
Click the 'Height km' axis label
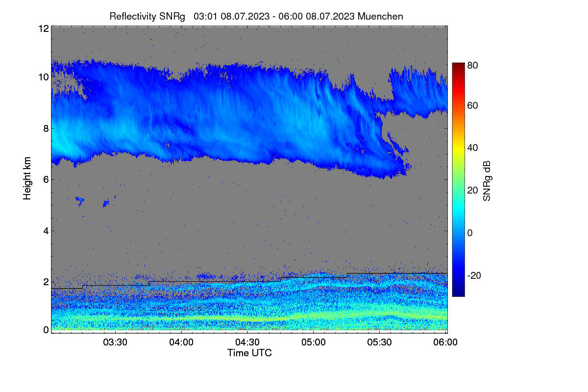point(27,179)
